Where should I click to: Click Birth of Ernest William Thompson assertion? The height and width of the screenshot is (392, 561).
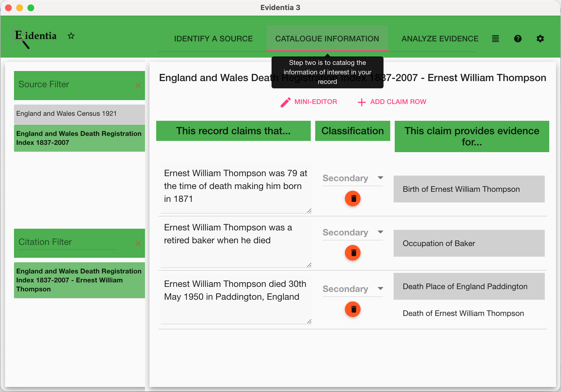pos(469,189)
